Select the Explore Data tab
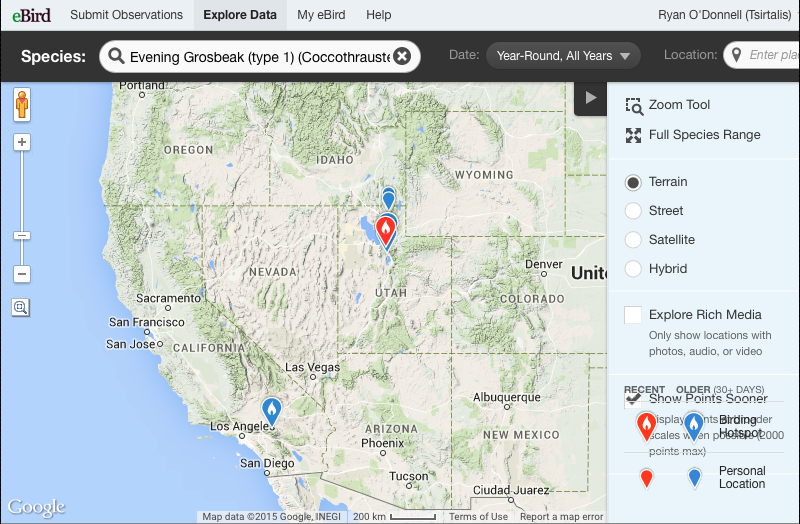The height and width of the screenshot is (524, 800). click(240, 15)
